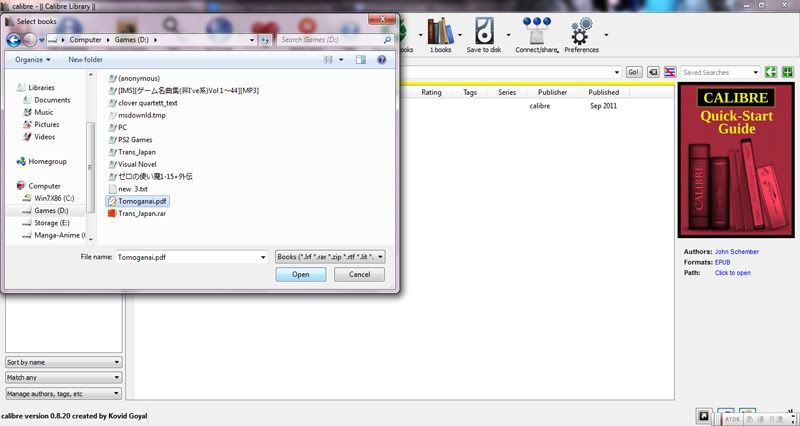This screenshot has height=426, width=800.
Task: Expand the address bar history dropdown
Action: (252, 40)
